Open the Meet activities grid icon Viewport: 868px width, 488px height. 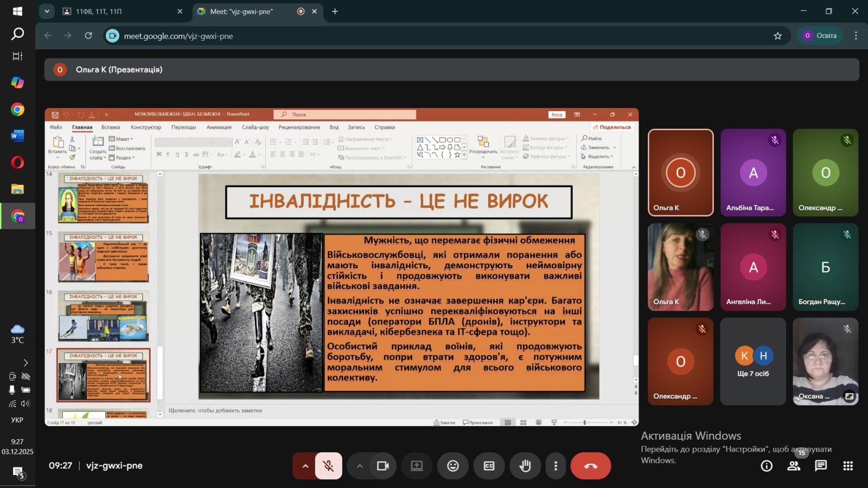pyautogui.click(x=848, y=466)
